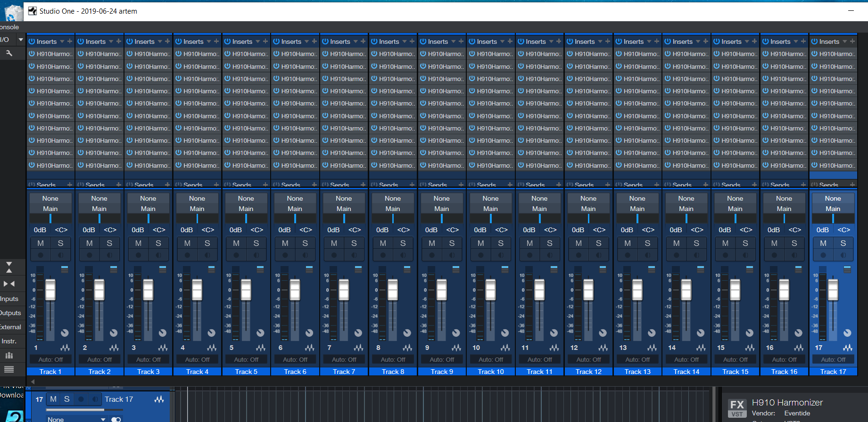Open Inserts dropdown arrow on Track 8
This screenshot has height=422, width=868.
(405, 41)
